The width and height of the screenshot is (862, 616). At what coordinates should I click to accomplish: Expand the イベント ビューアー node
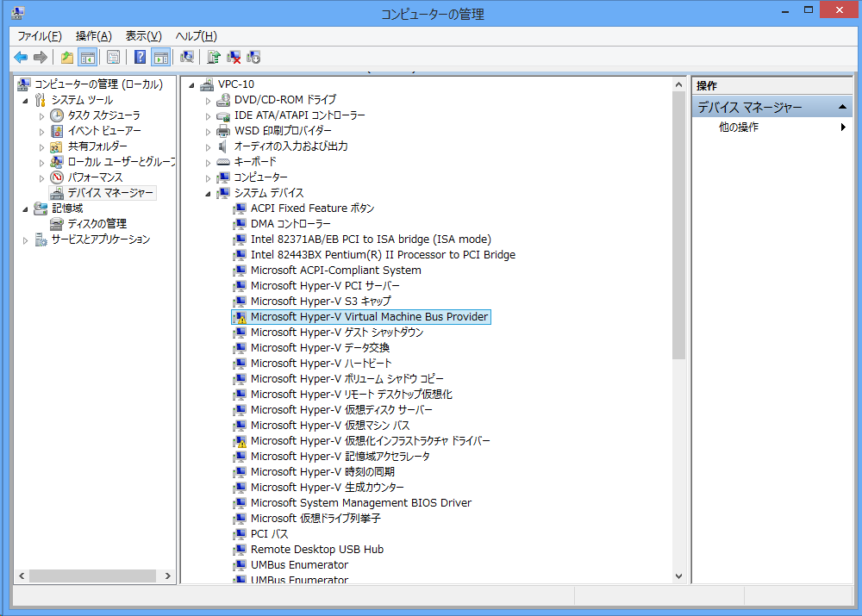(x=41, y=132)
